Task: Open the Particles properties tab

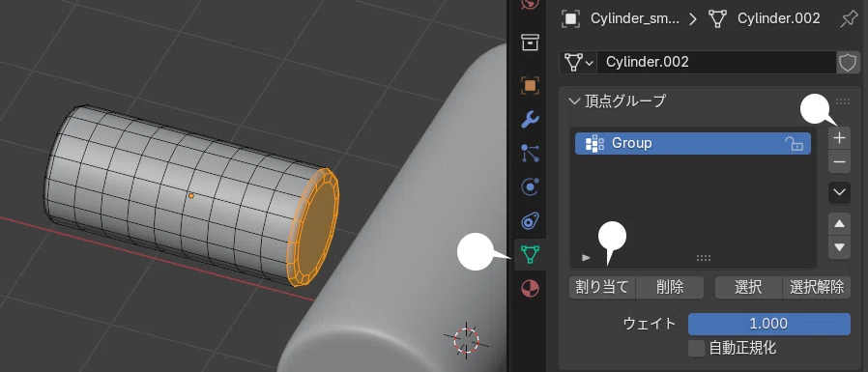Action: [x=531, y=154]
